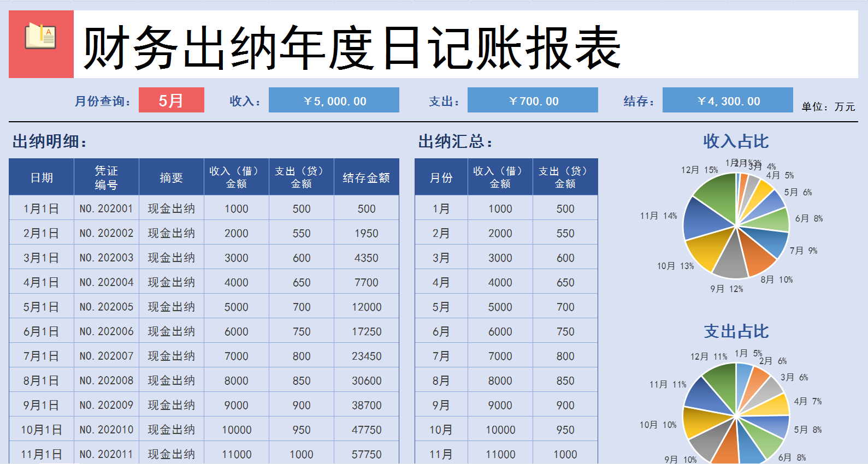
Task: Select voucher cell NO.202003
Action: pos(107,258)
